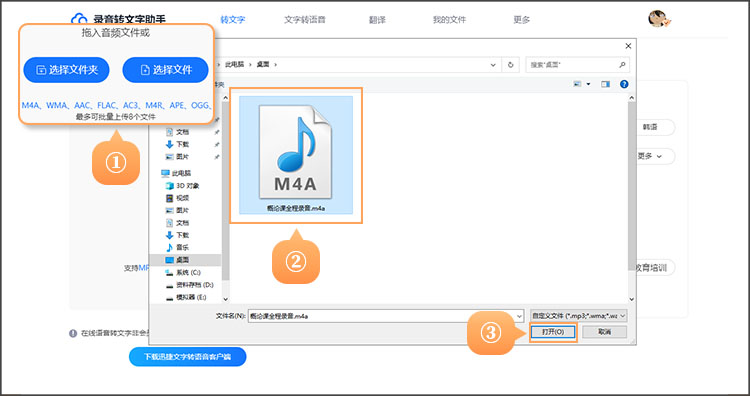Select the 此电脑 node in the navigation tree
This screenshot has width=750, height=396.
(x=176, y=173)
